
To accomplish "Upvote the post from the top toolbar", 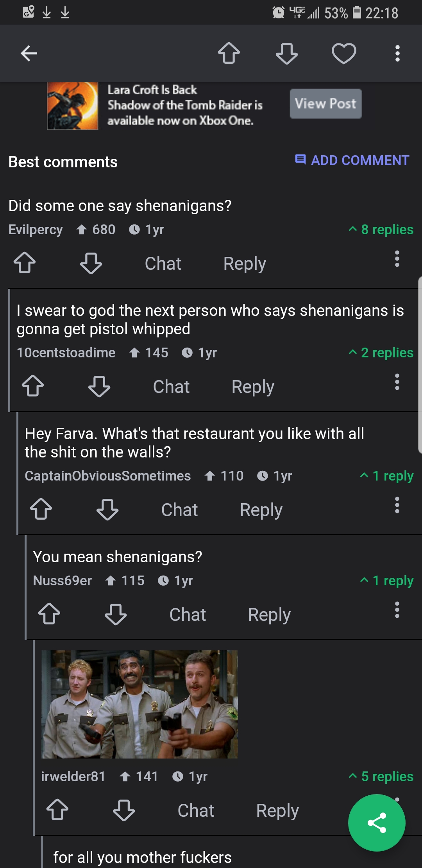I will point(229,53).
